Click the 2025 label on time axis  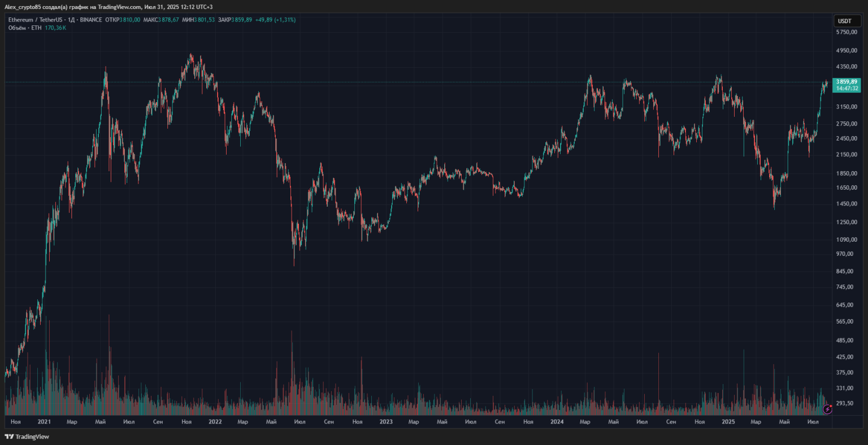pyautogui.click(x=728, y=422)
